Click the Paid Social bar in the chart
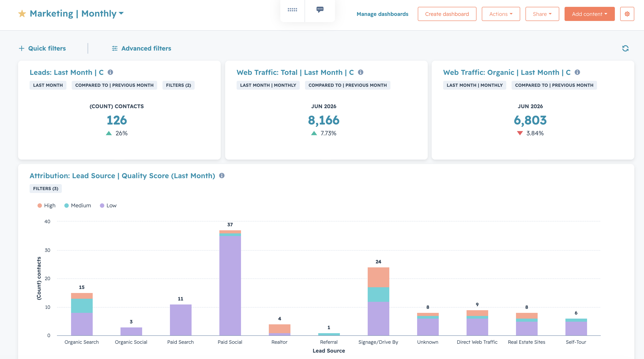The height and width of the screenshot is (359, 644). click(x=230, y=283)
